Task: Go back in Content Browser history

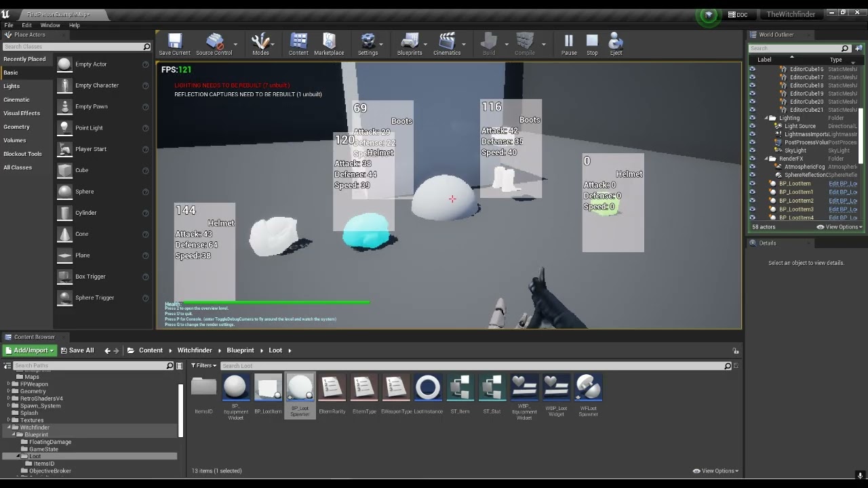Action: (x=107, y=350)
